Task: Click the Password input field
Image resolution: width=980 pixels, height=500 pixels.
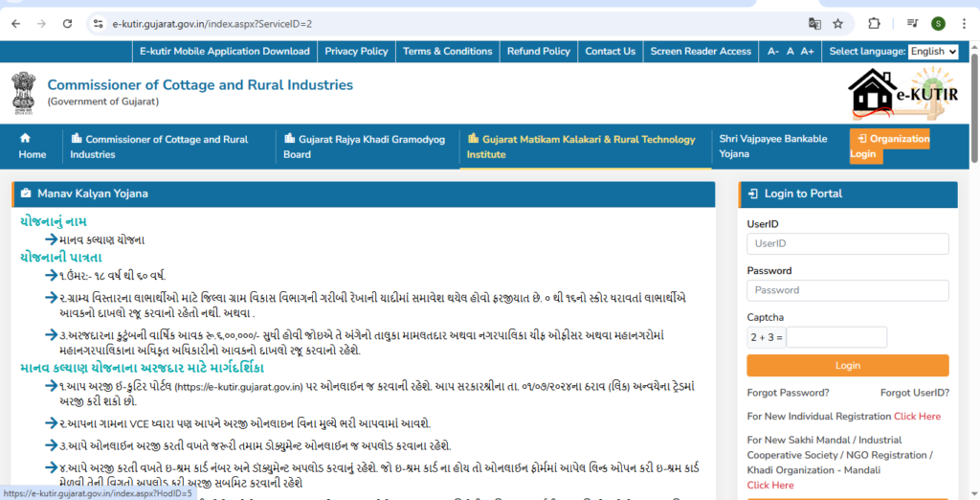Action: pyautogui.click(x=848, y=290)
